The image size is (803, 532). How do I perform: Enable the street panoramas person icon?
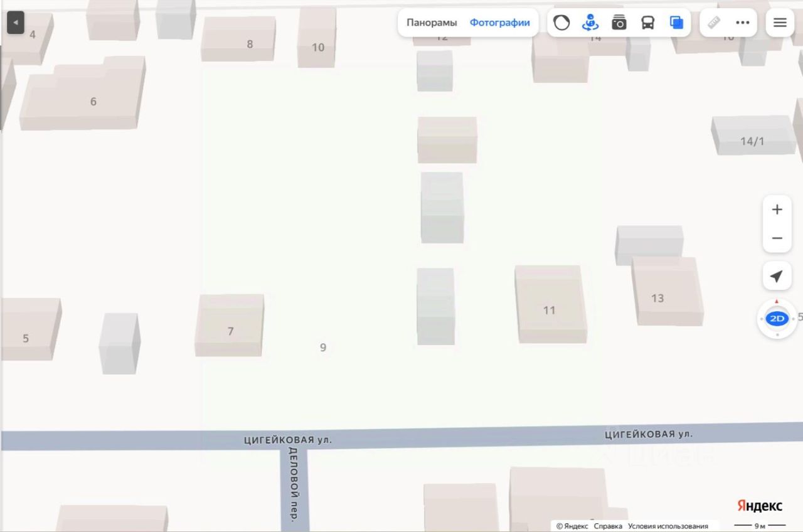(590, 23)
